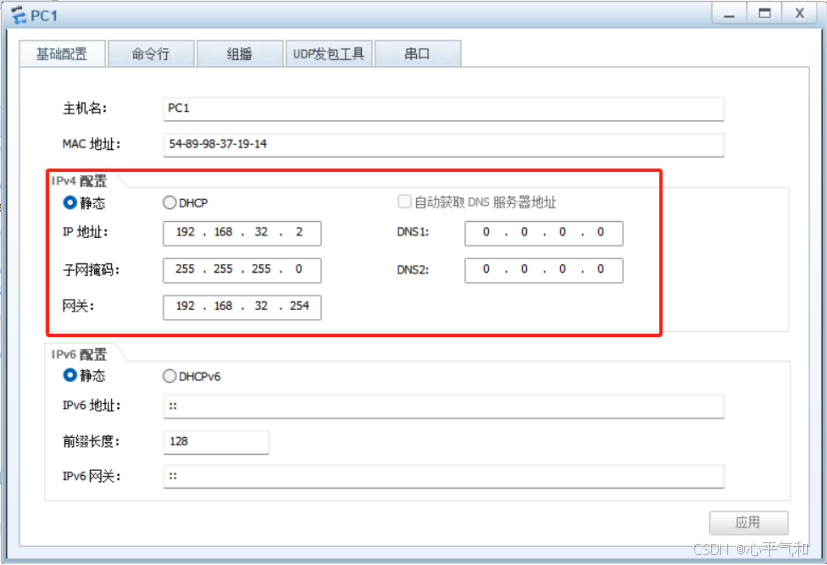This screenshot has width=827, height=565.
Task: Click the PC1 window title icon
Action: 19,15
